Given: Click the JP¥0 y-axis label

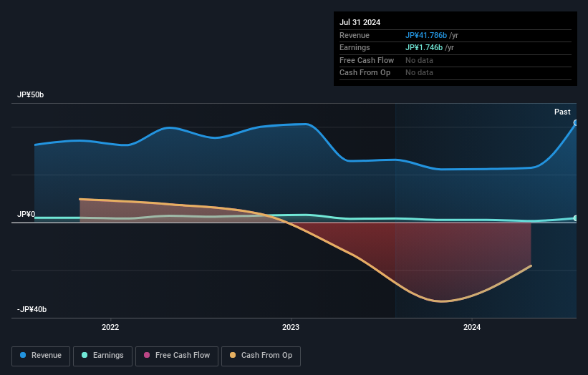Looking at the screenshot, I should click(26, 214).
